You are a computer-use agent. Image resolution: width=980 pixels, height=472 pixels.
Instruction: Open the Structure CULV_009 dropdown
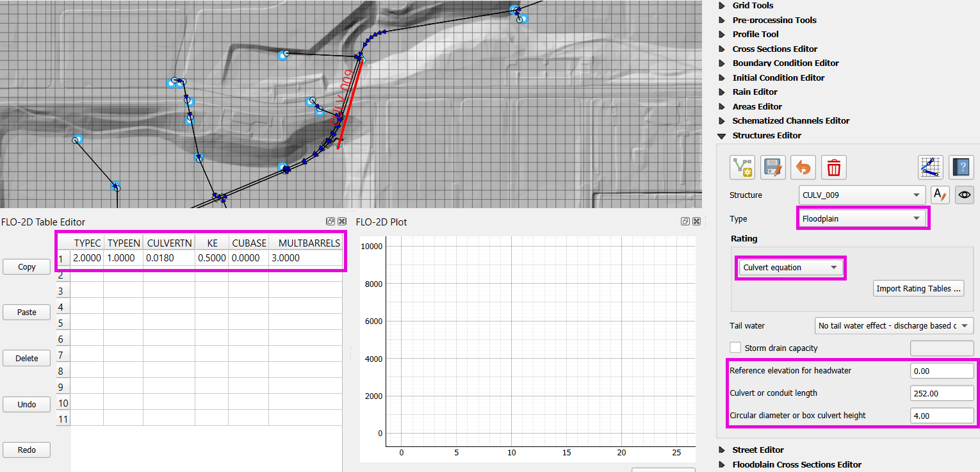[862, 195]
